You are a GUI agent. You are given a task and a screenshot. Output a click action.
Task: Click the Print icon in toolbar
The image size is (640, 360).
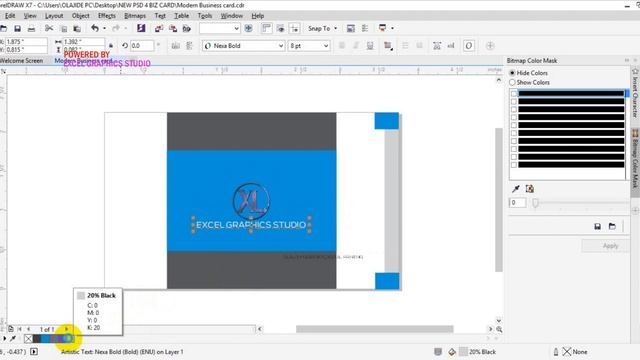click(31, 29)
